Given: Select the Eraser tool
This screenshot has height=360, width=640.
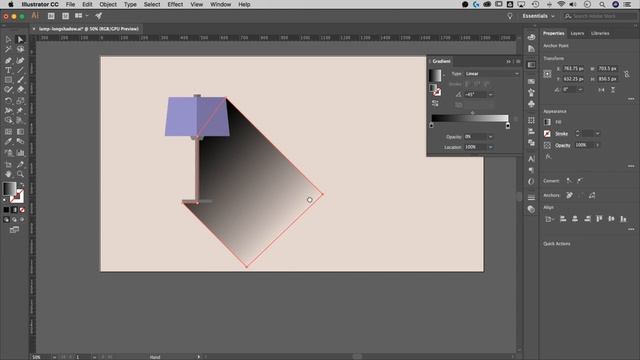Looking at the screenshot, I should [x=20, y=90].
